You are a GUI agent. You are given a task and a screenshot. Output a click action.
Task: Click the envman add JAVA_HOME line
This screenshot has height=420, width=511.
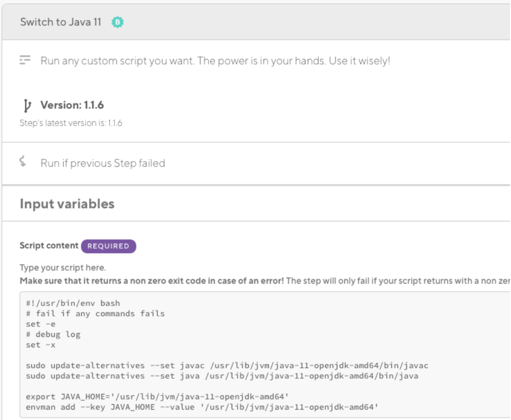202,407
